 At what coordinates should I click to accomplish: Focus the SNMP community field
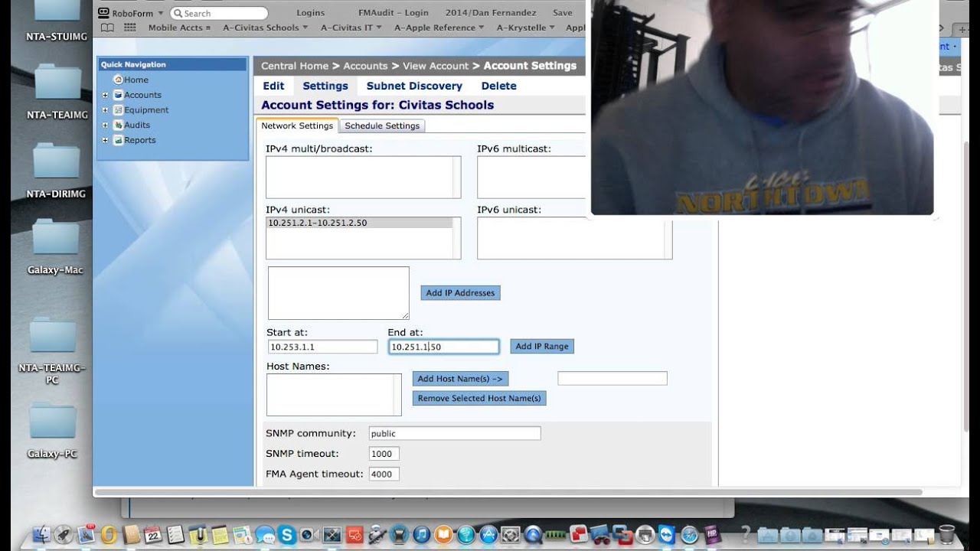coord(455,433)
